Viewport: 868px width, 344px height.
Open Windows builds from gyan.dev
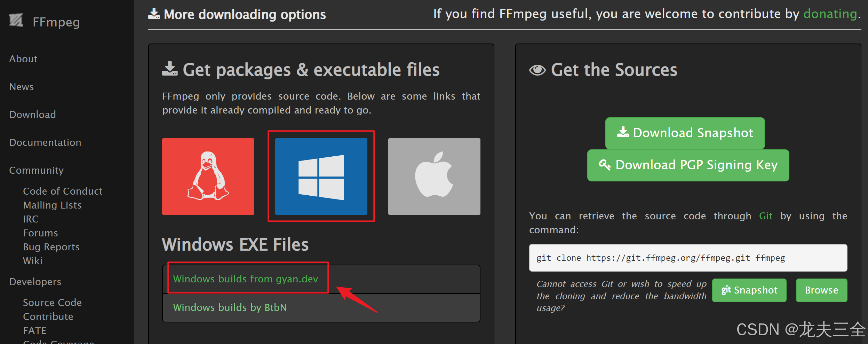pos(246,279)
